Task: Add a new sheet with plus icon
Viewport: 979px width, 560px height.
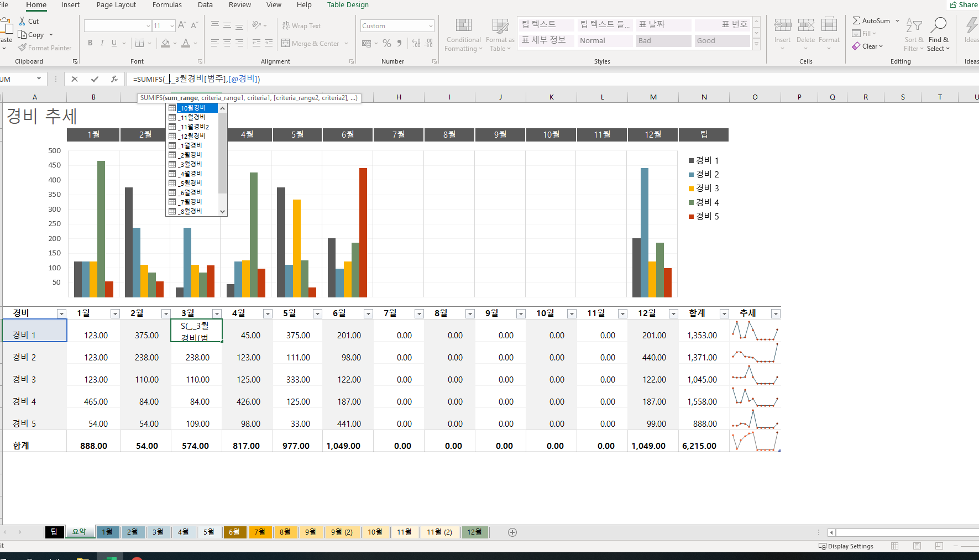Action: click(x=512, y=532)
